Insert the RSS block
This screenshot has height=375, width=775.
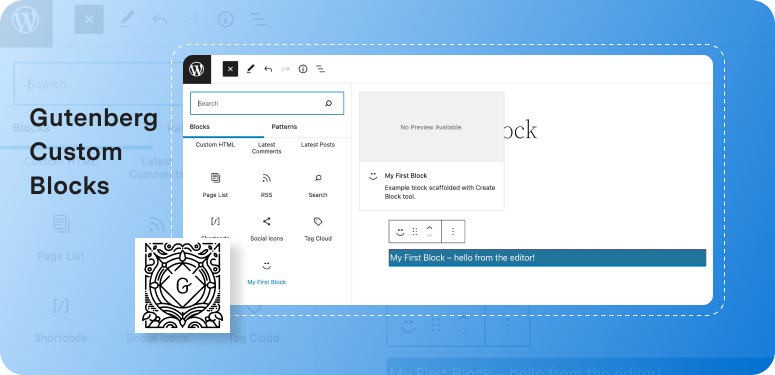pos(266,185)
